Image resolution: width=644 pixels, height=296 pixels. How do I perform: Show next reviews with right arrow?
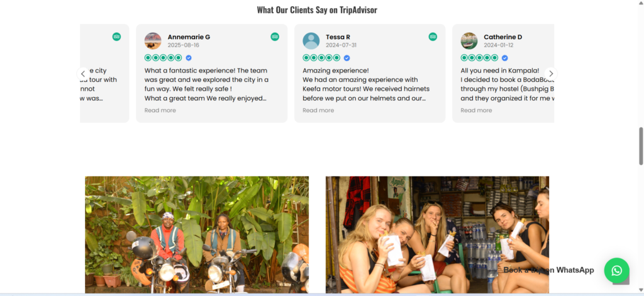(551, 74)
